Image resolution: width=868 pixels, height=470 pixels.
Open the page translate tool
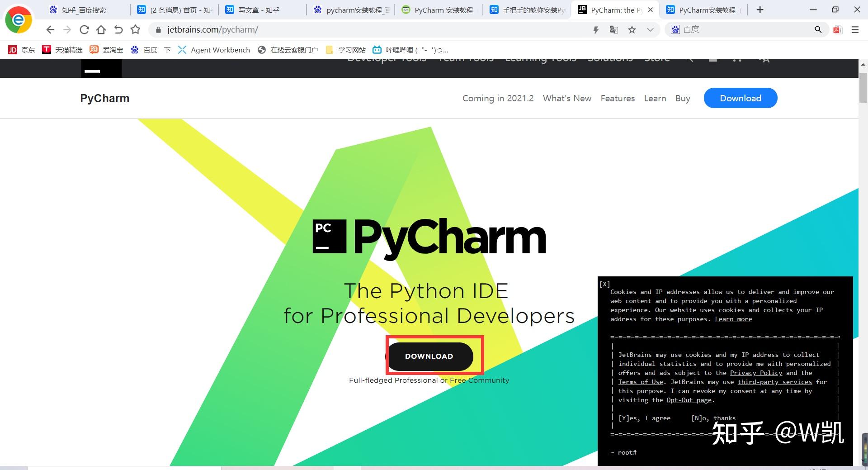613,29
